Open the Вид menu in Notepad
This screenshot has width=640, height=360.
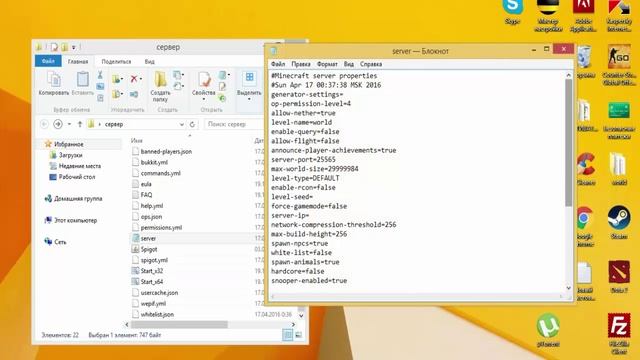349,64
